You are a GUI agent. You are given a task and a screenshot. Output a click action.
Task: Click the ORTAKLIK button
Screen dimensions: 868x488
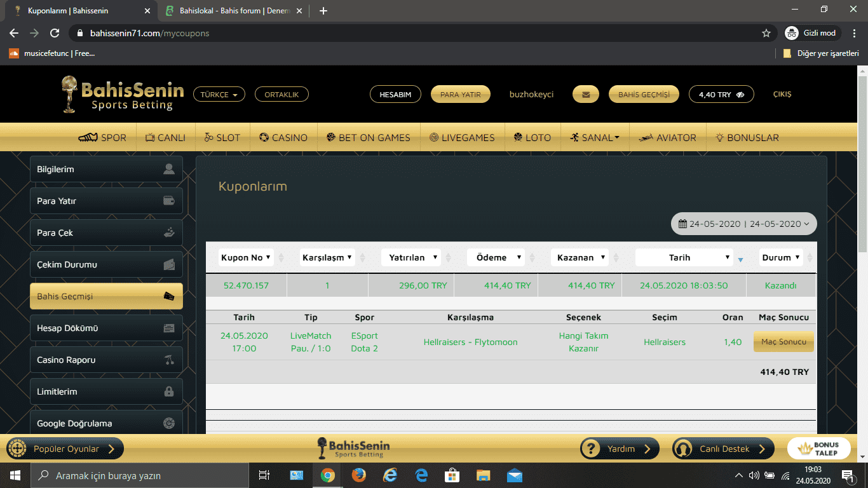tap(281, 94)
